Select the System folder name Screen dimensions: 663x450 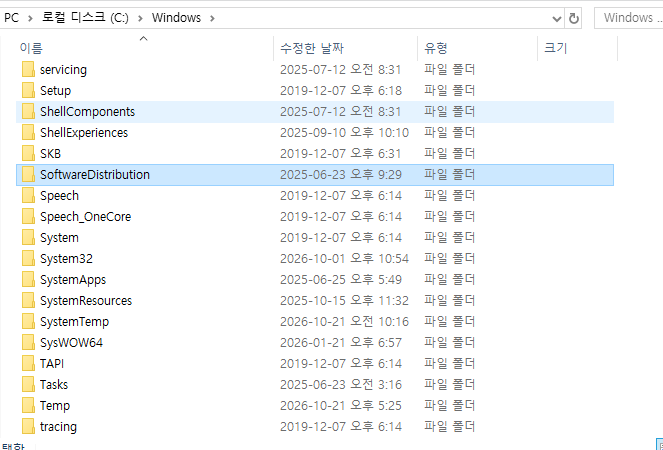[59, 238]
